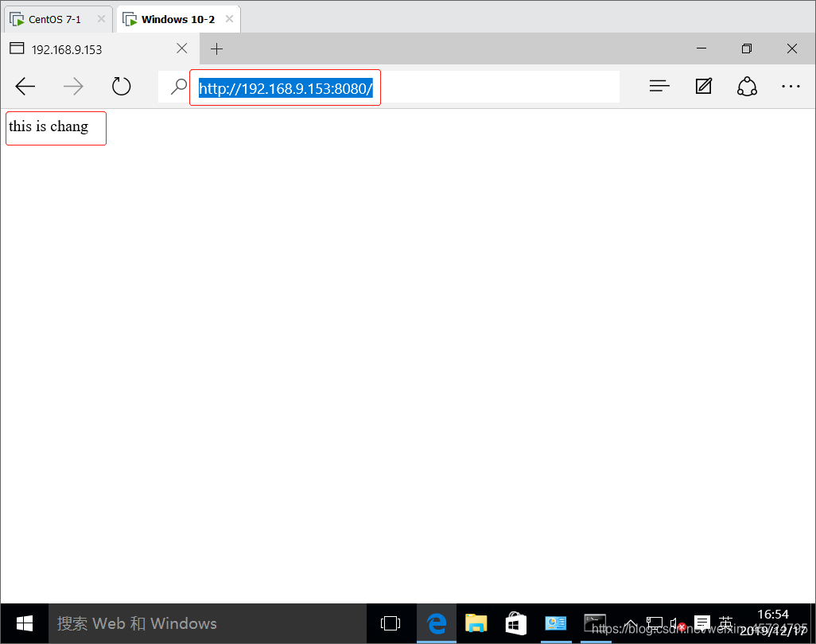816x644 pixels.
Task: Open a new Edge tab
Action: (x=216, y=49)
